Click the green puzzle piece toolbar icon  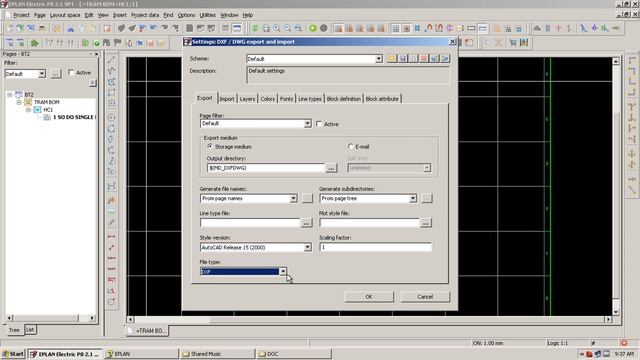coord(34,42)
